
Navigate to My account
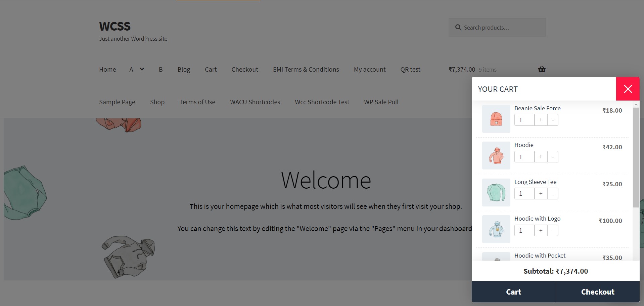tap(369, 69)
